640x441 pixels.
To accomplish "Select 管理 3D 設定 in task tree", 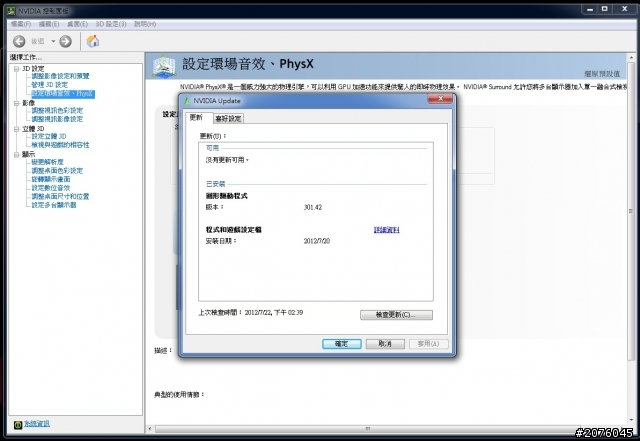I will pyautogui.click(x=50, y=85).
